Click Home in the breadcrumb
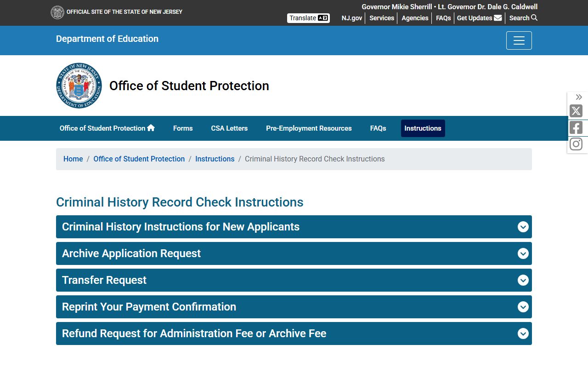The height and width of the screenshot is (368, 588). point(73,159)
